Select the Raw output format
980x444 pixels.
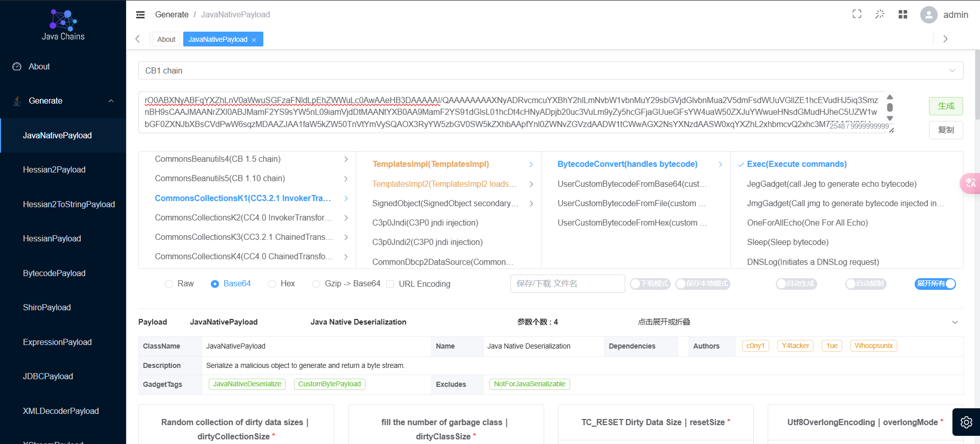pos(169,284)
